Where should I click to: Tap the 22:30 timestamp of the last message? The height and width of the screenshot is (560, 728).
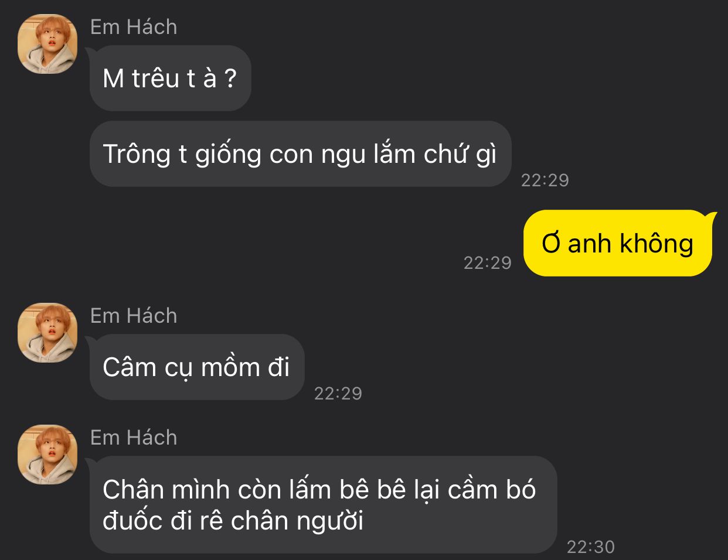tap(591, 547)
